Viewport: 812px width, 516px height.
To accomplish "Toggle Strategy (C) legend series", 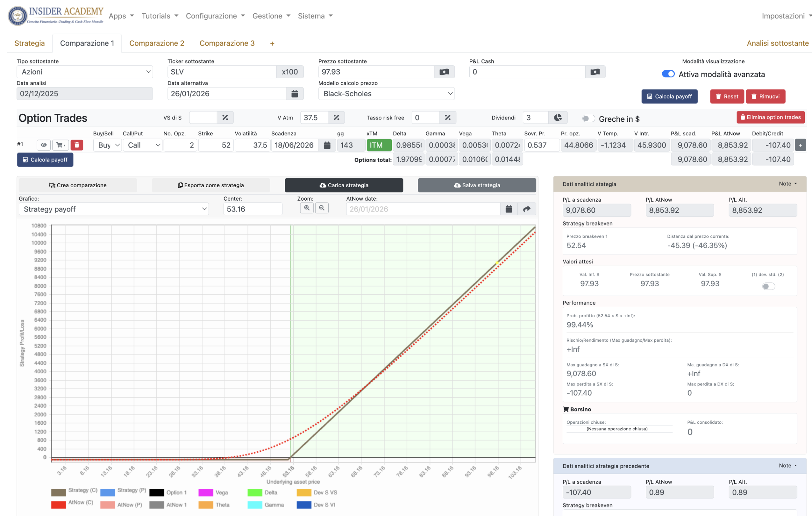I will click(x=74, y=492).
